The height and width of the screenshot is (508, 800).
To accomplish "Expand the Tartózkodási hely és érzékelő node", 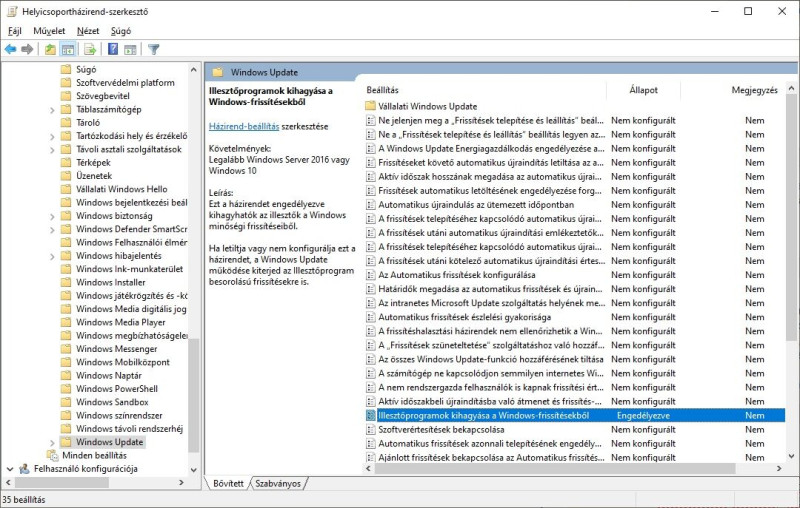I will (52, 136).
